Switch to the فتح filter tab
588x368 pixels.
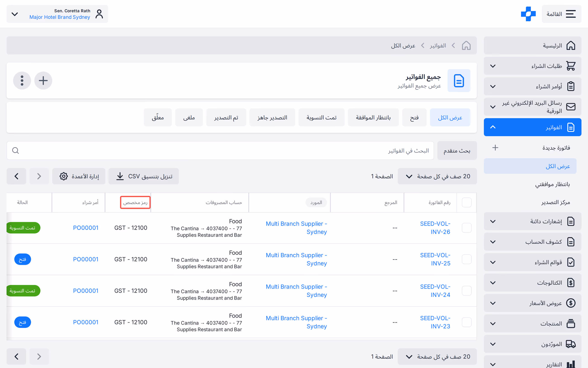(x=414, y=118)
